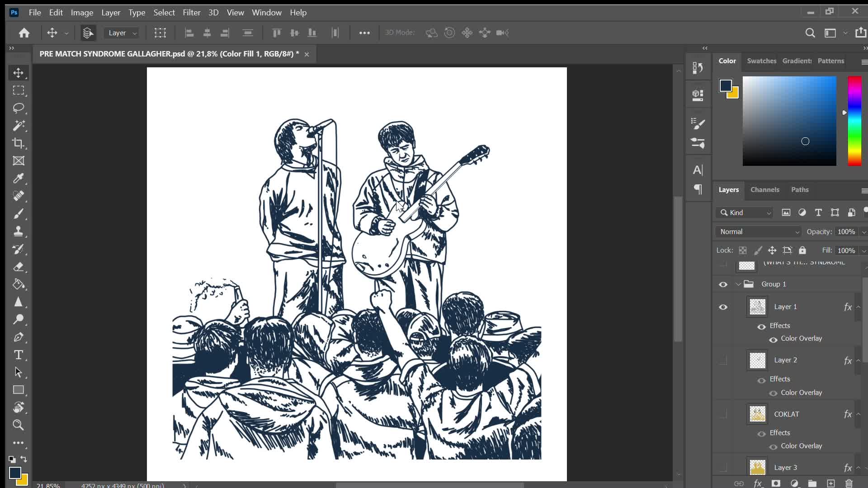Toggle COKLAT Color Overlay visibility
868x488 pixels.
(x=773, y=447)
